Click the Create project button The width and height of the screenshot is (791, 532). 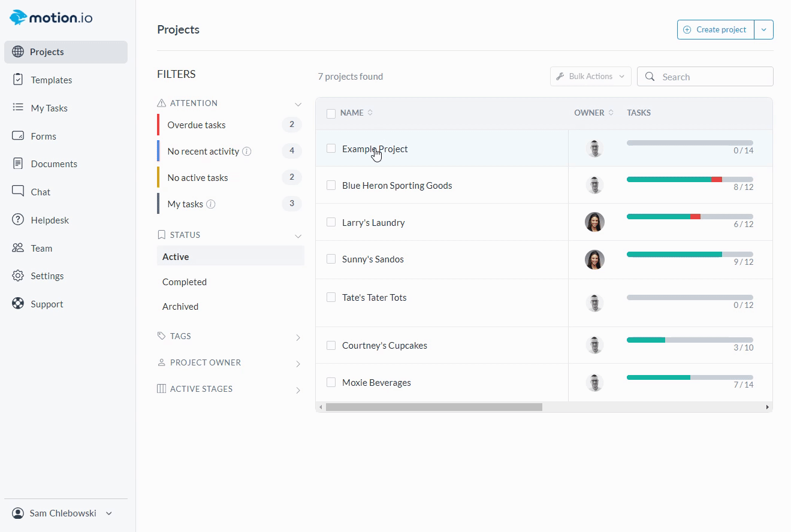[x=715, y=29]
